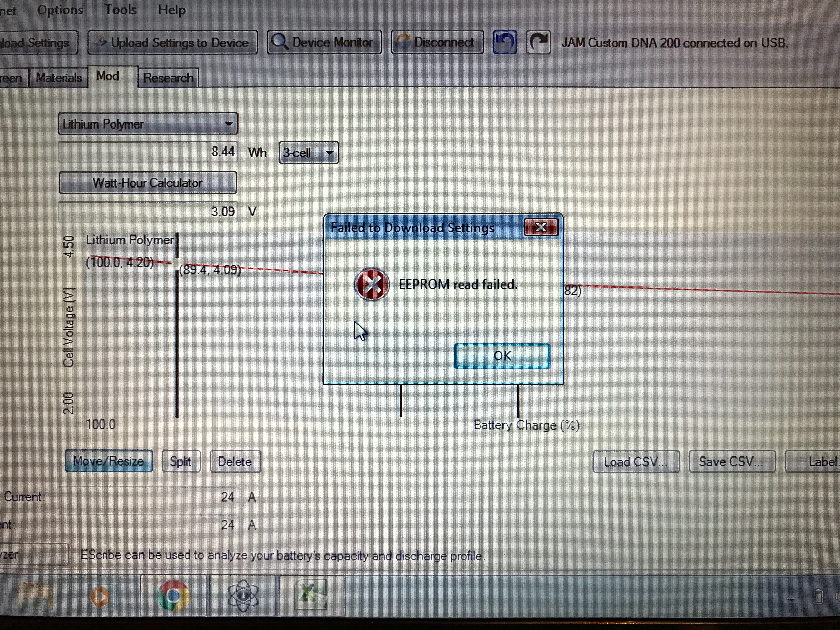Open the media player taskbar icon
The width and height of the screenshot is (840, 630).
tap(100, 596)
